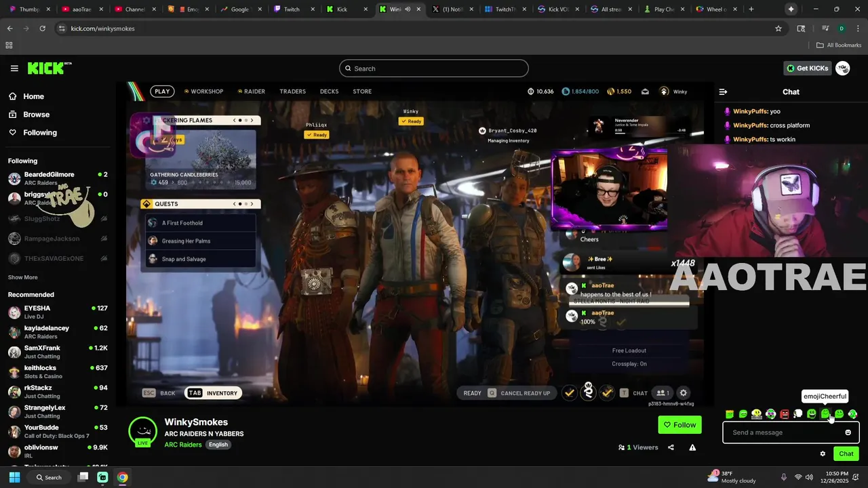The width and height of the screenshot is (868, 488).
Task: Click the in-game INVENTORY button
Action: click(214, 393)
